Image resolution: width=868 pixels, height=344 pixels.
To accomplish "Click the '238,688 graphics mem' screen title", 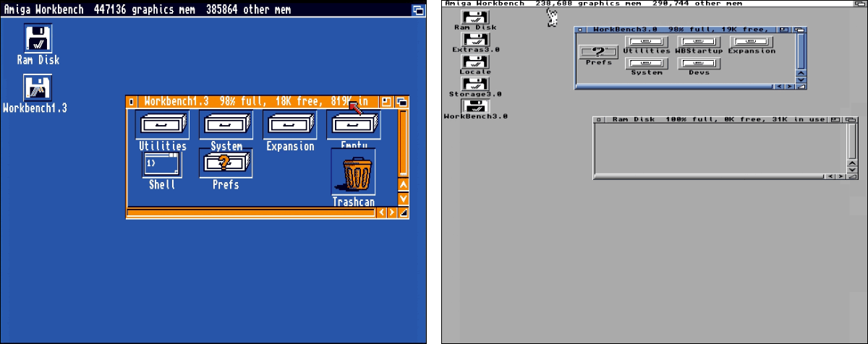I will click(589, 4).
